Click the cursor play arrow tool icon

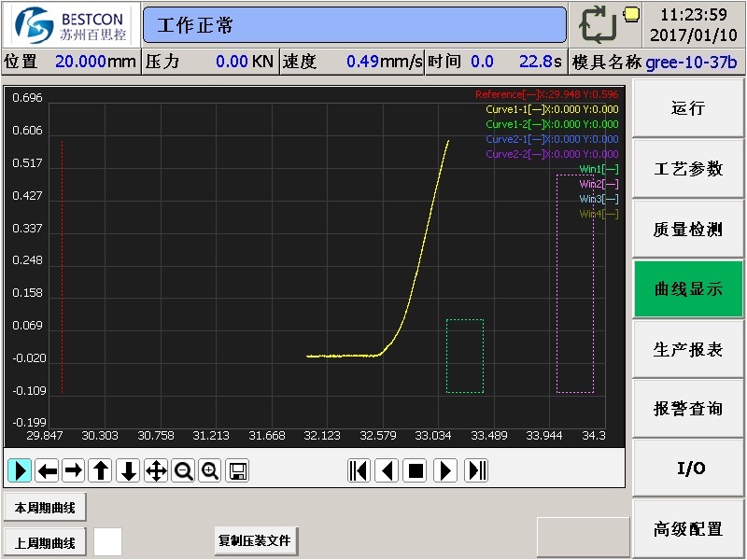(x=20, y=470)
